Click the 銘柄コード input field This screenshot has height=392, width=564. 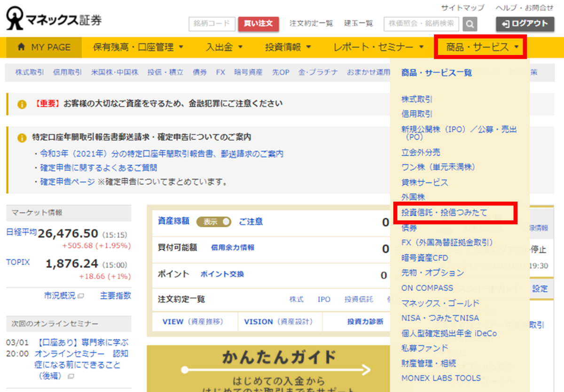pyautogui.click(x=212, y=24)
